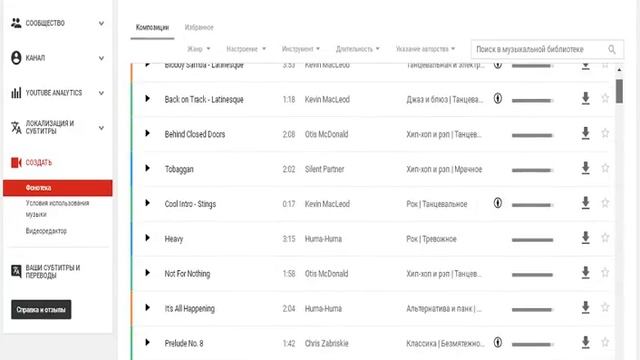The width and height of the screenshot is (640, 360).
Task: Select artist Silent Partner
Action: point(324,169)
